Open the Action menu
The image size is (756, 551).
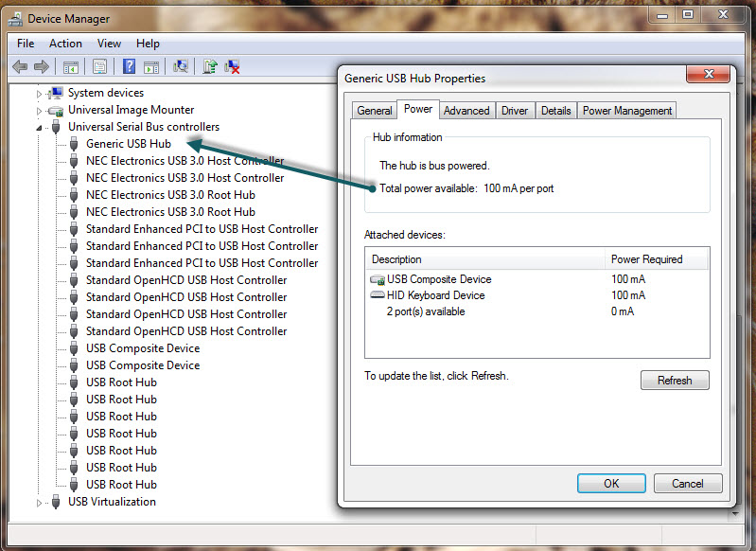click(65, 44)
